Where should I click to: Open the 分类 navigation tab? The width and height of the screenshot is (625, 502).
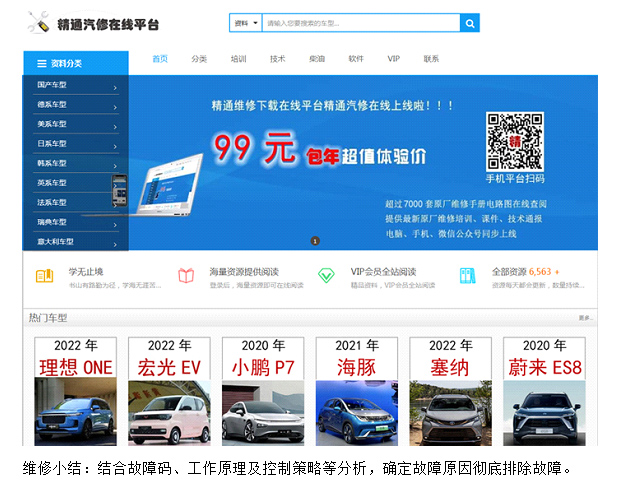point(199,59)
